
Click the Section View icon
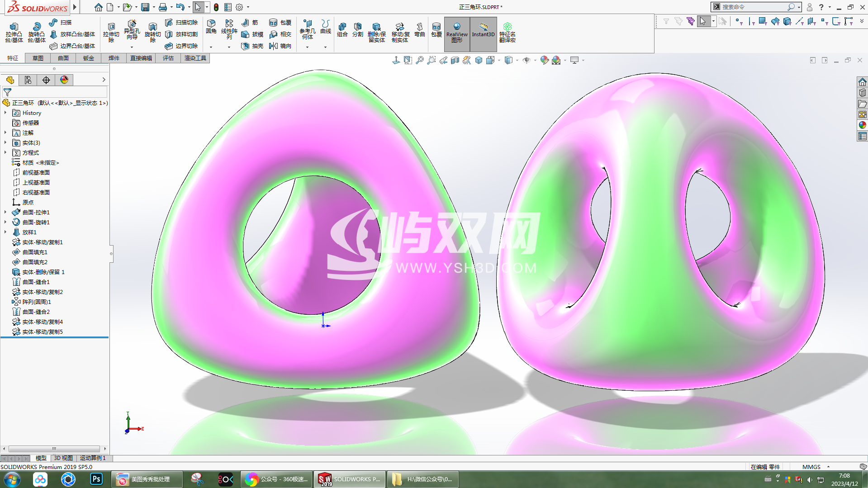(x=455, y=60)
